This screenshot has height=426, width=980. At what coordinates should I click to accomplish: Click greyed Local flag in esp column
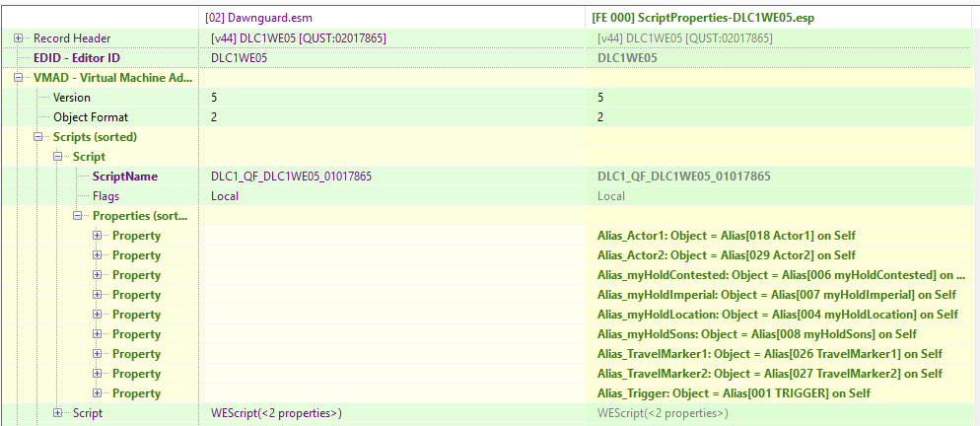610,196
